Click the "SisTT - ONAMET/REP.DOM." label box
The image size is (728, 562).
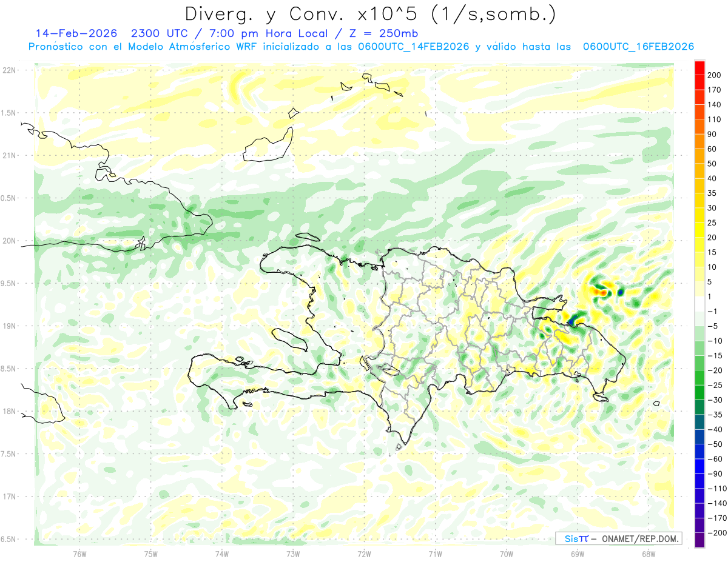(x=618, y=538)
